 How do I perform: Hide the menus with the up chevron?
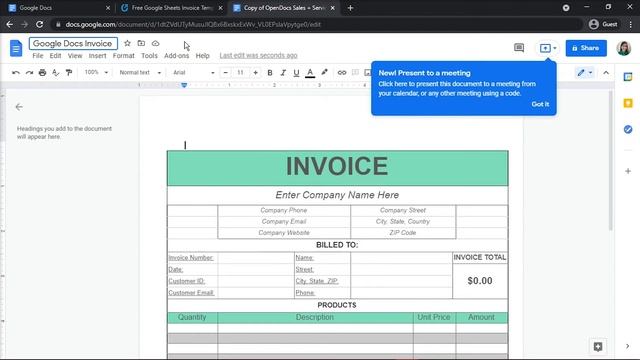[x=606, y=73]
